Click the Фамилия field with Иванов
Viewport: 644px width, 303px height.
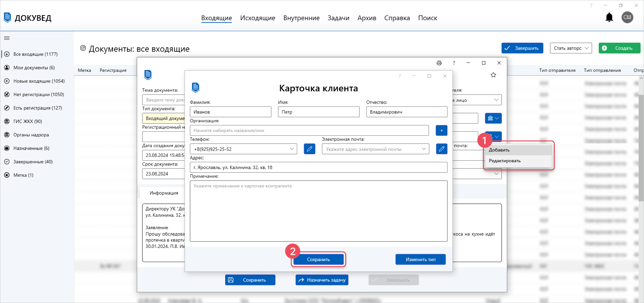coord(230,112)
